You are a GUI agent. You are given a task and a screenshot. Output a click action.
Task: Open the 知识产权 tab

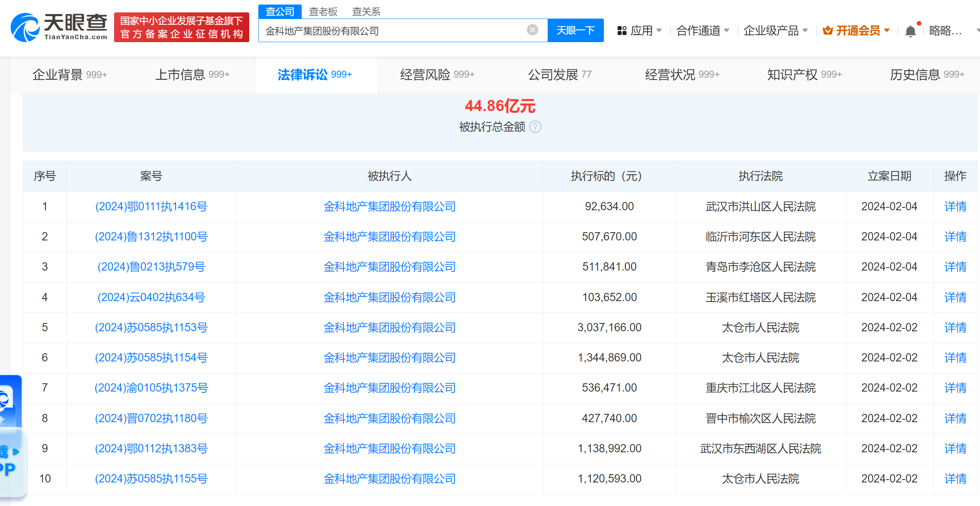click(805, 75)
